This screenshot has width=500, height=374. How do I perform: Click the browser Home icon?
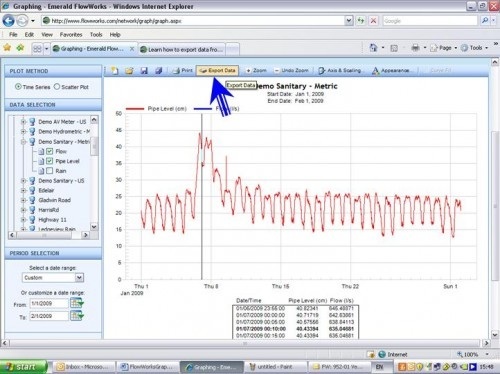(x=373, y=48)
